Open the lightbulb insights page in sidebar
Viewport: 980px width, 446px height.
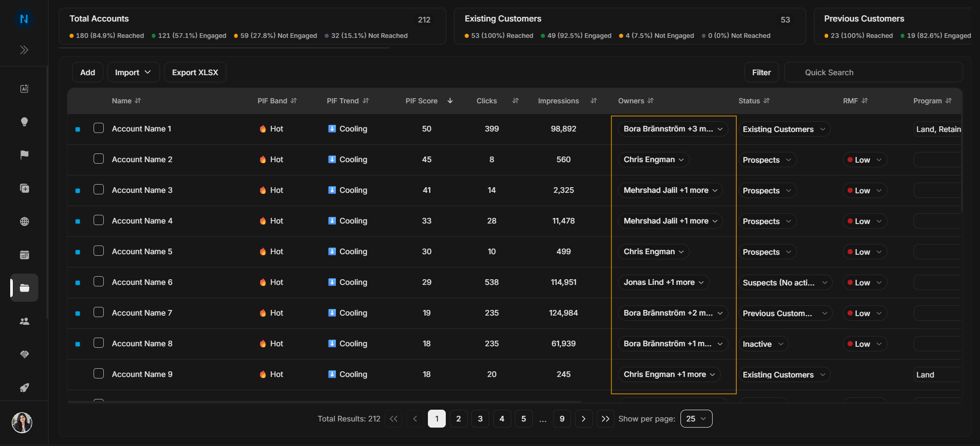click(24, 122)
